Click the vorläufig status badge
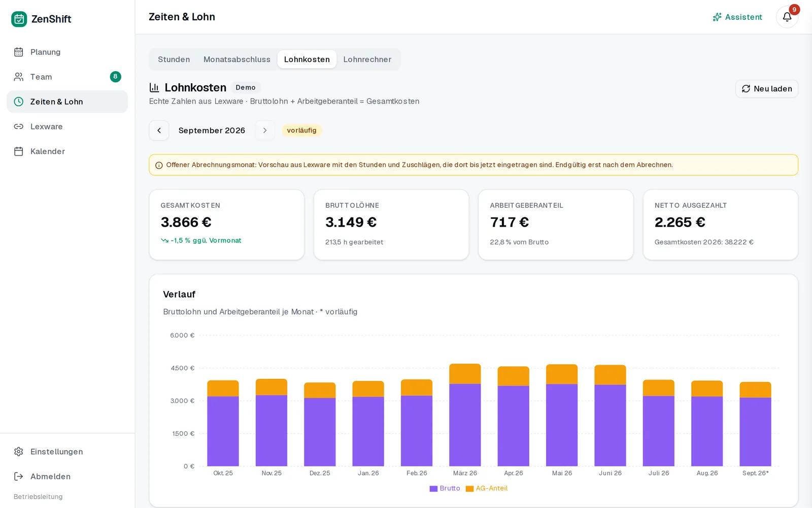This screenshot has height=508, width=812. pyautogui.click(x=301, y=131)
